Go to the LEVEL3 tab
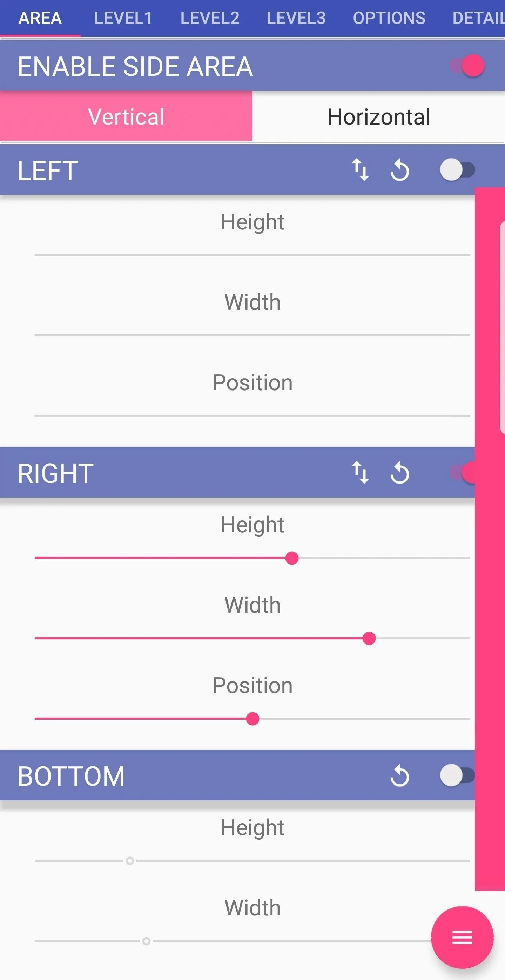 click(296, 18)
